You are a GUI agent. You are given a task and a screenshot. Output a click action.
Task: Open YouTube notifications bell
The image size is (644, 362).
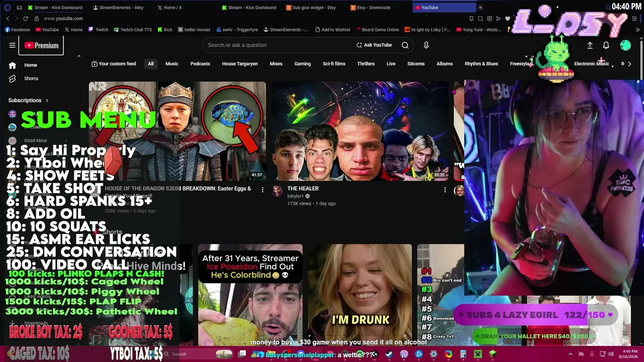606,45
